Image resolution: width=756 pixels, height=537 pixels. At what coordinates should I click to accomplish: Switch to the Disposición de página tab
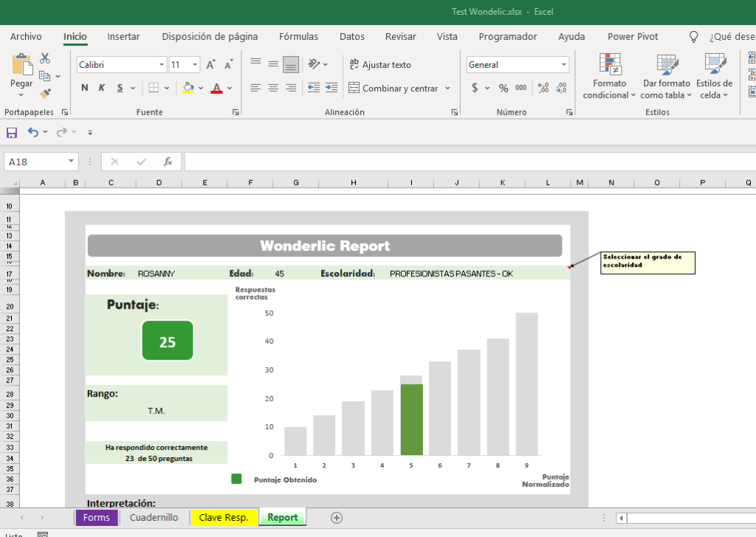point(210,37)
